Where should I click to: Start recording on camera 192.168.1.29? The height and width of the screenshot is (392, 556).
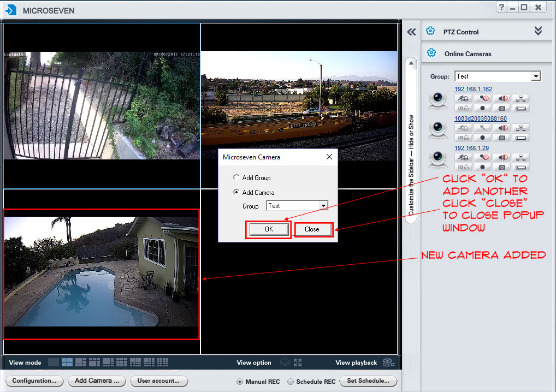tap(483, 167)
